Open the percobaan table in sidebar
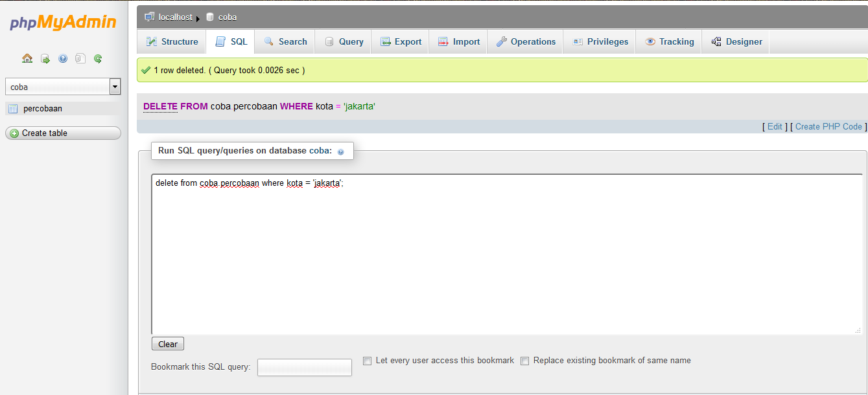Screen dimensions: 868x395 43,109
